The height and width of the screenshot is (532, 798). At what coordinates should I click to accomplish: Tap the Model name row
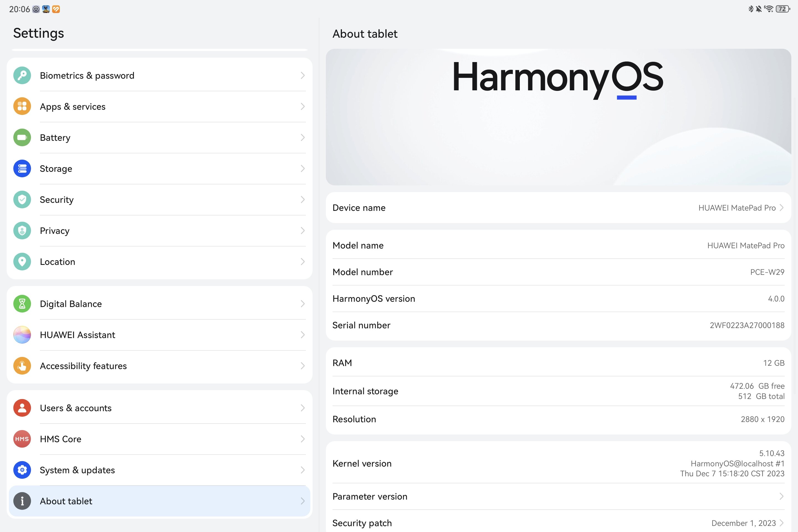pos(559,245)
